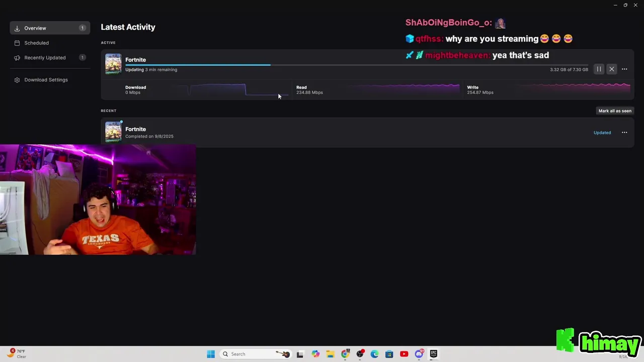The height and width of the screenshot is (362, 644).
Task: Open Microsoft Edge from the taskbar
Action: [x=374, y=354]
